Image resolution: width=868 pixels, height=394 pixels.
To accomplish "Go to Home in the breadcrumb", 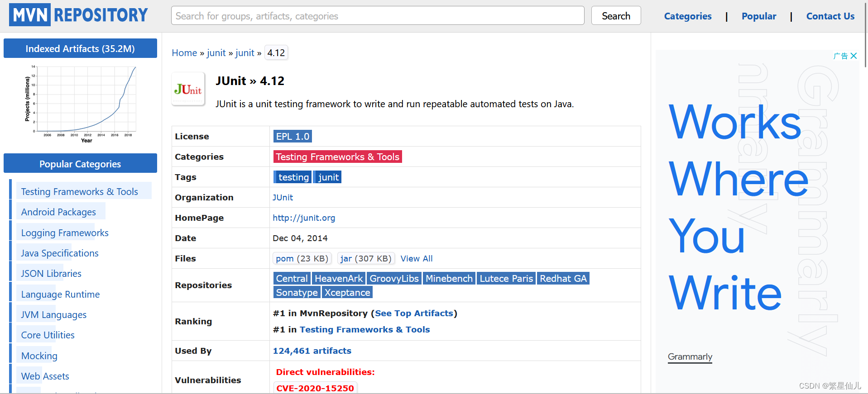I will tap(184, 53).
